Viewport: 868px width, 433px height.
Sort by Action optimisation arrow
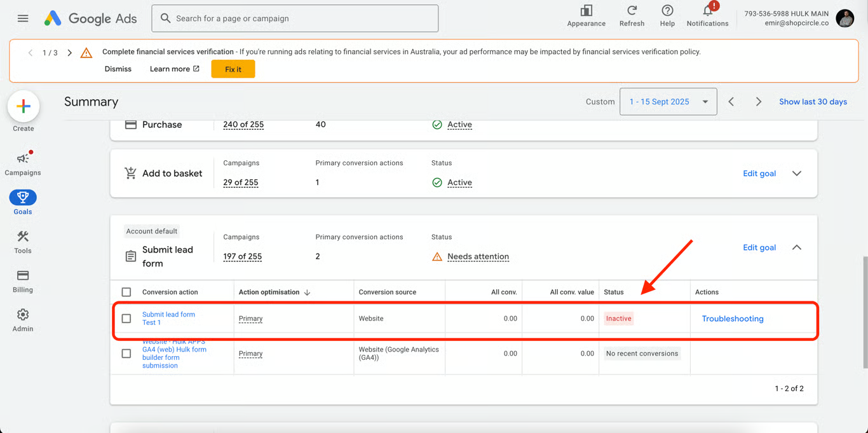pyautogui.click(x=308, y=292)
